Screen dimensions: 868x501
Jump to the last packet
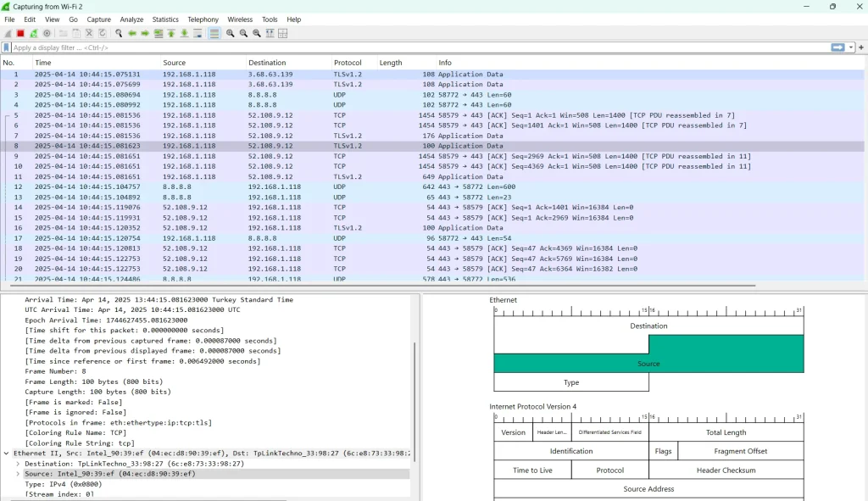click(184, 33)
